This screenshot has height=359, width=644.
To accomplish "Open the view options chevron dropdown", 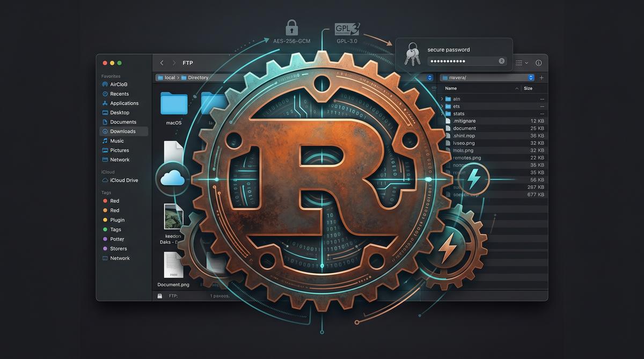I will click(526, 63).
